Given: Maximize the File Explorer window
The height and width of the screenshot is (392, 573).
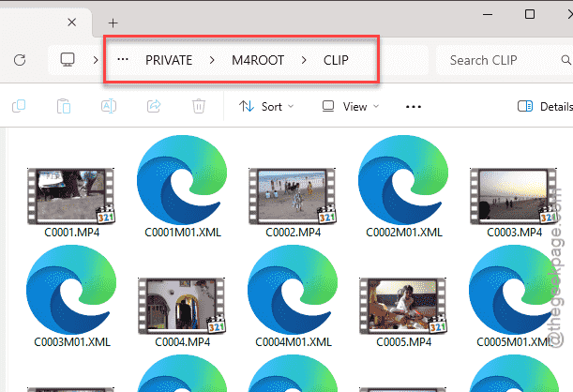Looking at the screenshot, I should [530, 14].
